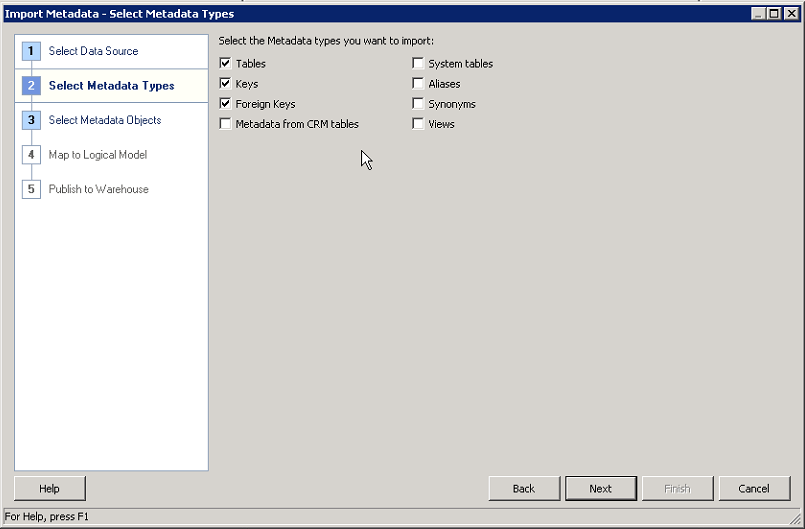Click the step 1 number icon
This screenshot has width=805, height=529.
coord(31,51)
